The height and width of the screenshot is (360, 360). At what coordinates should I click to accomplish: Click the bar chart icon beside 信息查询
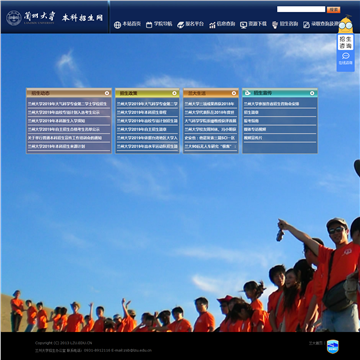[x=212, y=25]
